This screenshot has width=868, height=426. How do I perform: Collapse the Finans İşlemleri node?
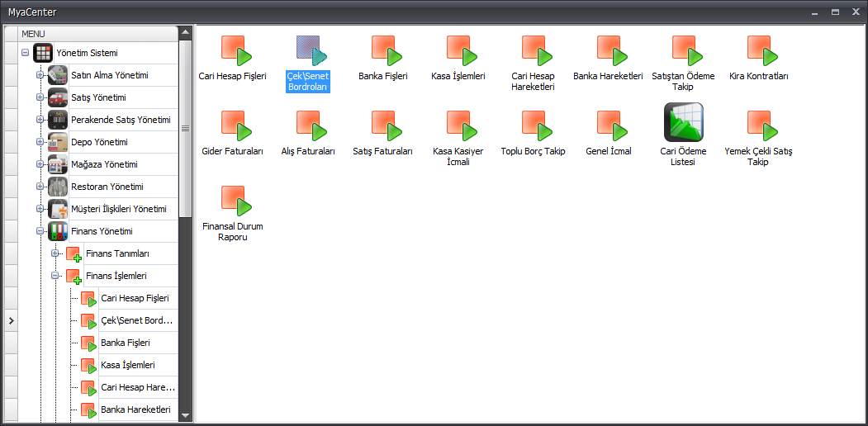(55, 276)
